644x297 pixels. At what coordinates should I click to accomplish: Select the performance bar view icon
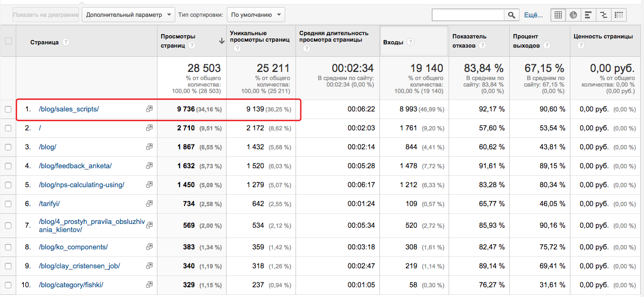click(588, 15)
